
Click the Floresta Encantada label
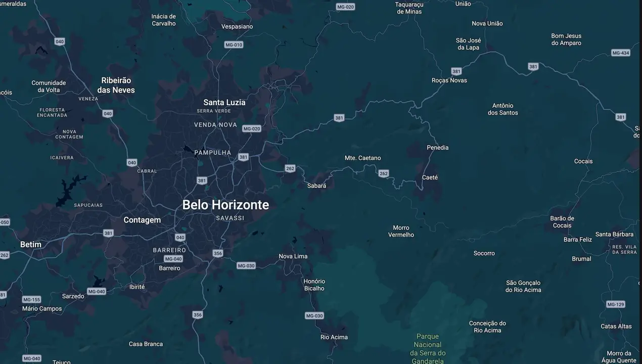point(52,112)
